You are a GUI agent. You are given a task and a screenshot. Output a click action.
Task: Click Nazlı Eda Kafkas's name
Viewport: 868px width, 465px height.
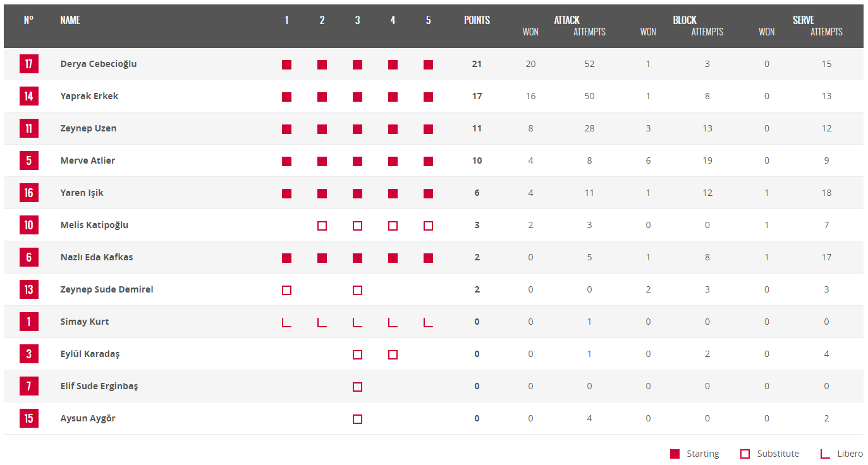tap(97, 257)
